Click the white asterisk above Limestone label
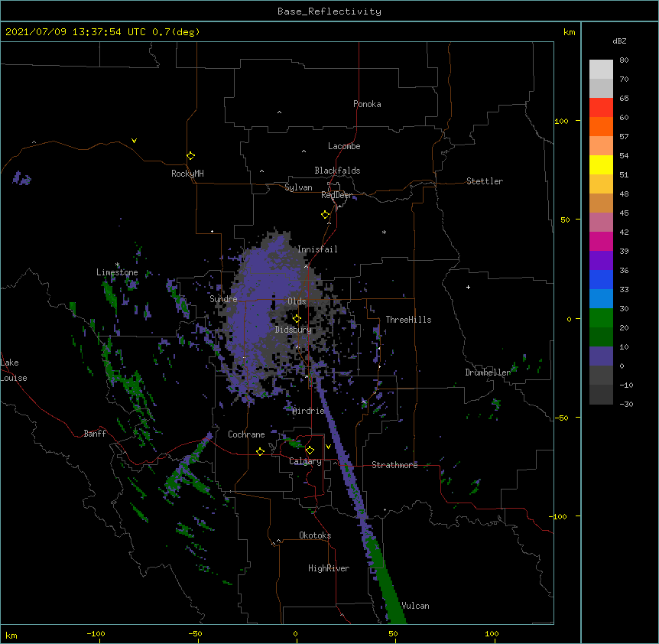The image size is (659, 644). [x=118, y=265]
